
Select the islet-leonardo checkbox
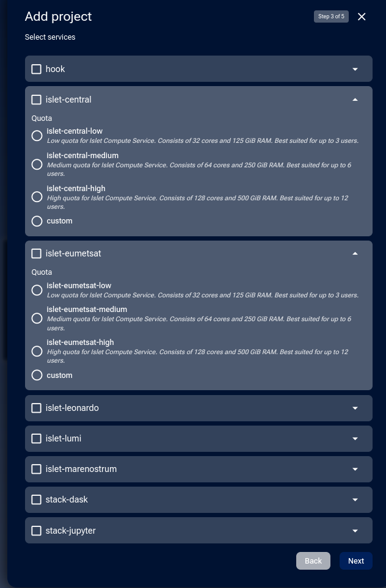pyautogui.click(x=37, y=408)
